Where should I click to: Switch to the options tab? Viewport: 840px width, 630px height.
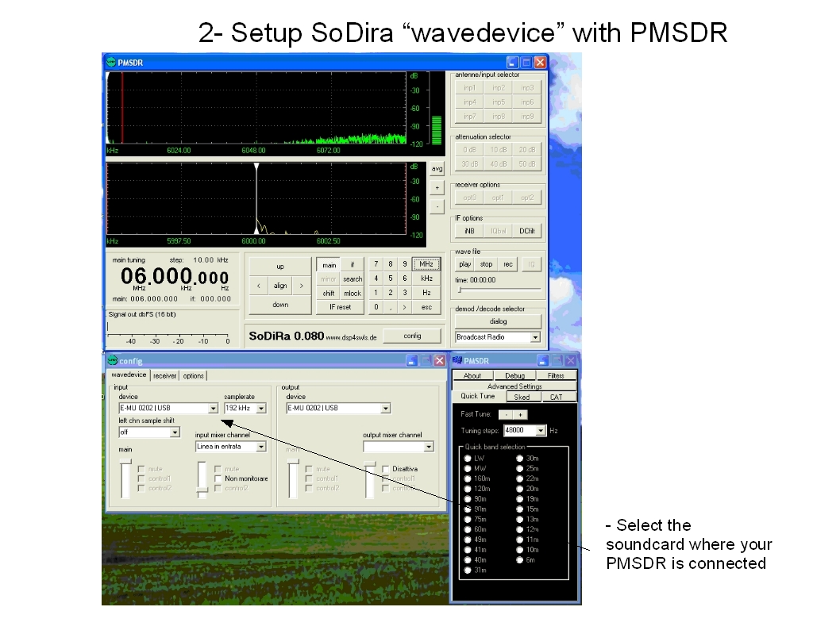[x=194, y=376]
